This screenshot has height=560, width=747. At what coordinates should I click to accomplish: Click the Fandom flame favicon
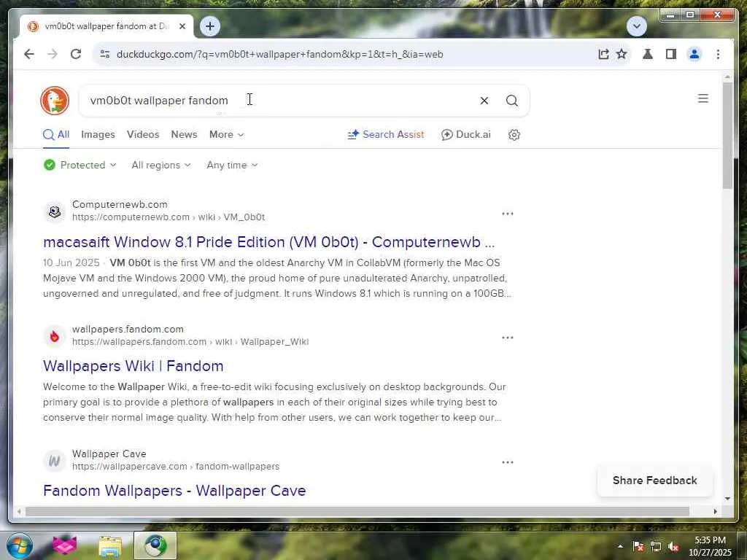(x=55, y=336)
